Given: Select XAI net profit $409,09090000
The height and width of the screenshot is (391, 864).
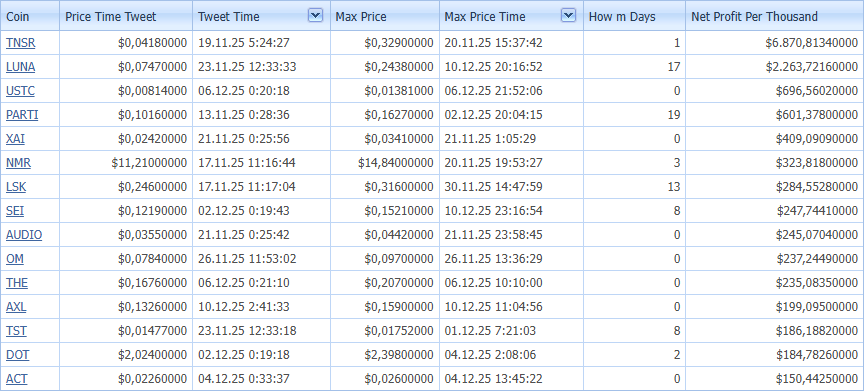Looking at the screenshot, I should (817, 139).
